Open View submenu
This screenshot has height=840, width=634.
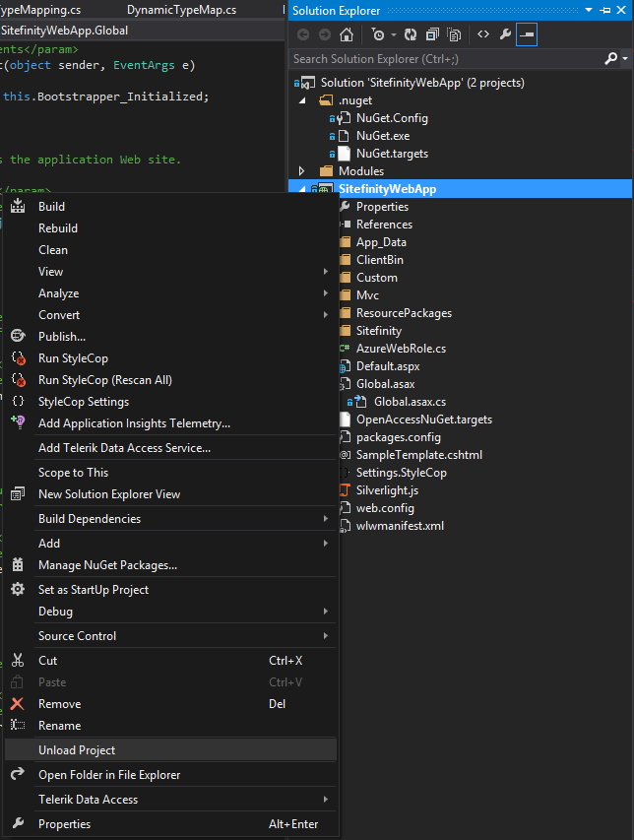[x=170, y=272]
